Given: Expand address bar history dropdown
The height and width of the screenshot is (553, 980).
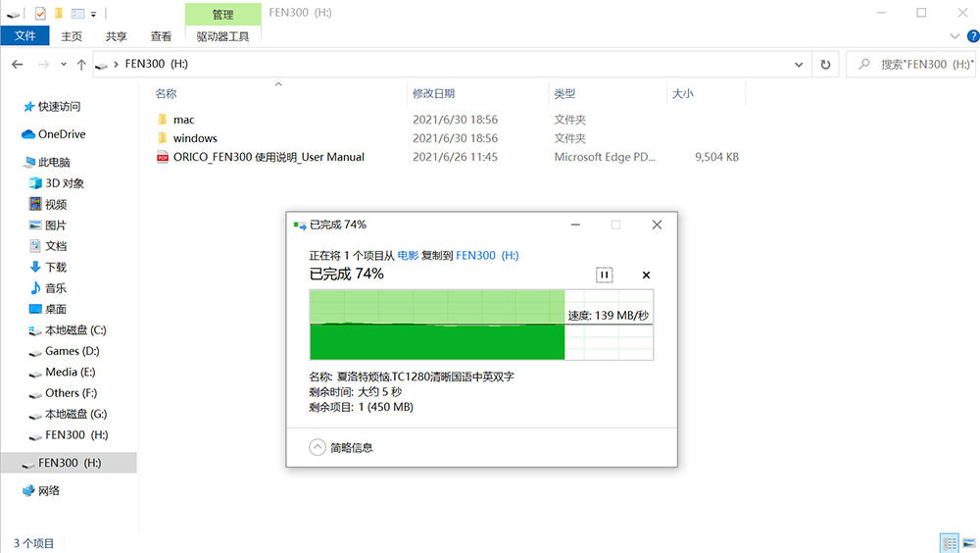Looking at the screenshot, I should pyautogui.click(x=798, y=64).
